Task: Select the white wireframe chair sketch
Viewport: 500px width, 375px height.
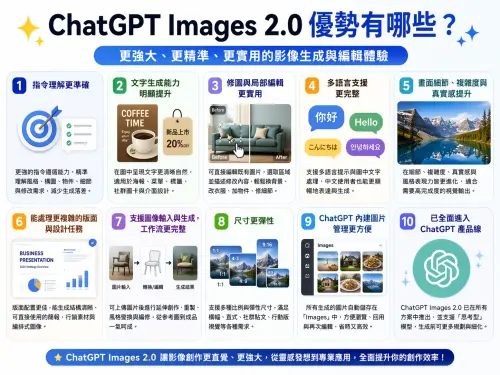Action: pos(153,263)
